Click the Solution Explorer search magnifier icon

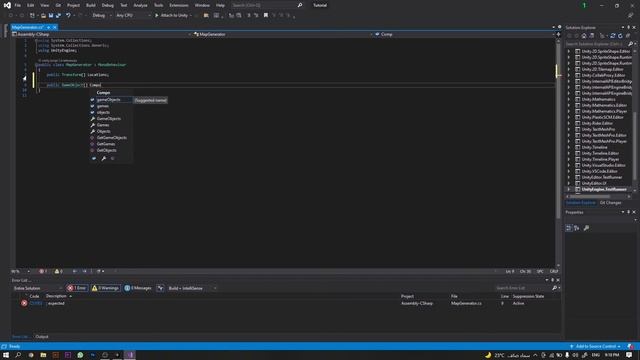[x=631, y=44]
